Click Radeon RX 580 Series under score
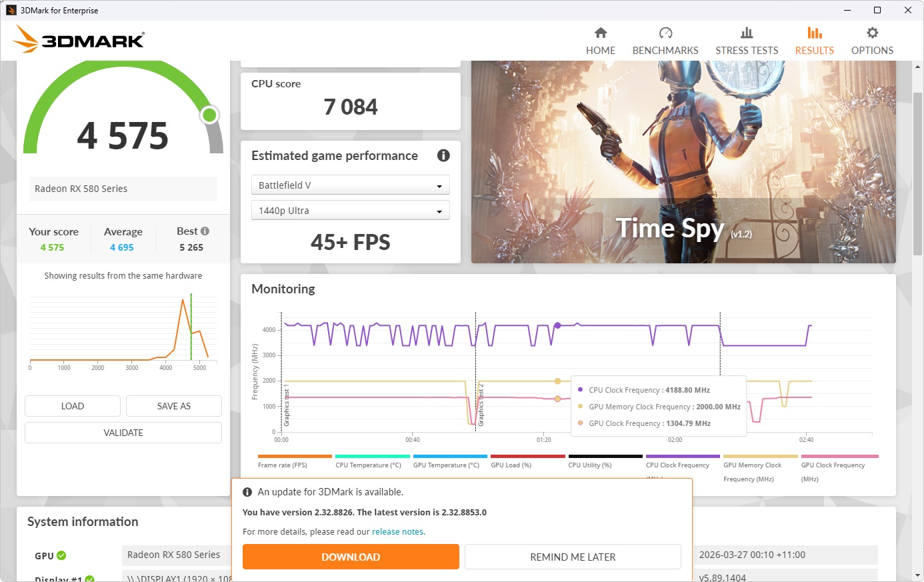Viewport: 924px width, 582px height. pyautogui.click(x=81, y=189)
